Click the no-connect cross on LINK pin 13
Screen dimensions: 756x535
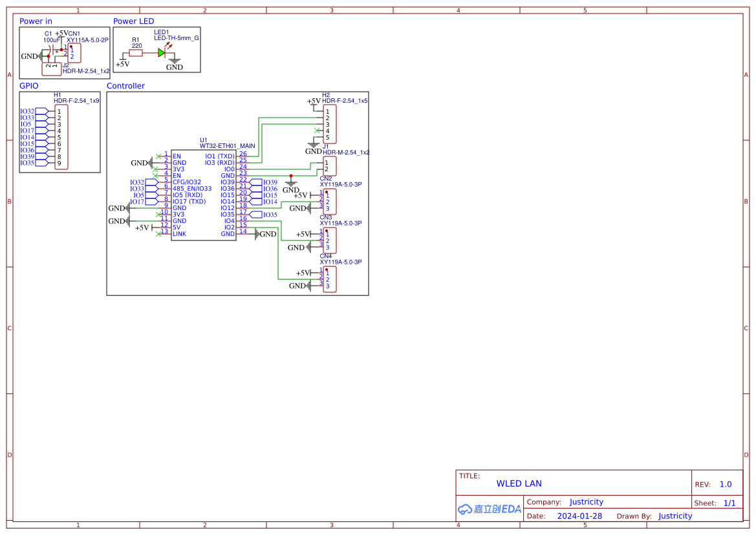[158, 233]
